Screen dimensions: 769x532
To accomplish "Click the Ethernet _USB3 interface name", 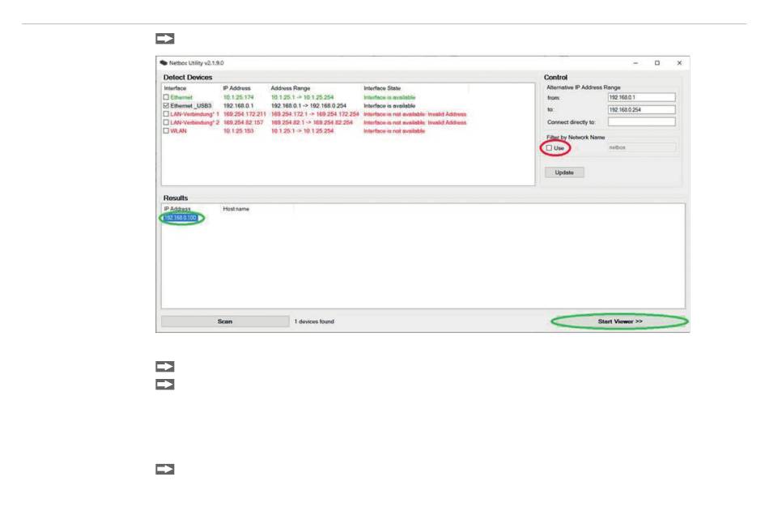I will (191, 105).
